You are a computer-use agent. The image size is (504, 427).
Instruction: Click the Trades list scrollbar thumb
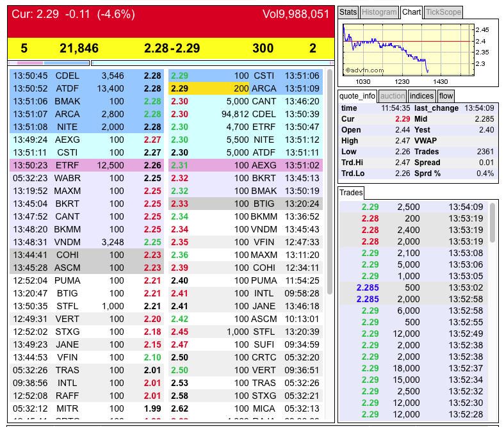pos(492,223)
